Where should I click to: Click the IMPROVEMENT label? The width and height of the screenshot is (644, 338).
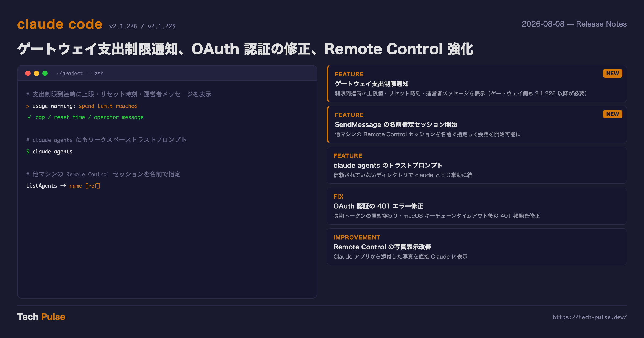point(357,237)
